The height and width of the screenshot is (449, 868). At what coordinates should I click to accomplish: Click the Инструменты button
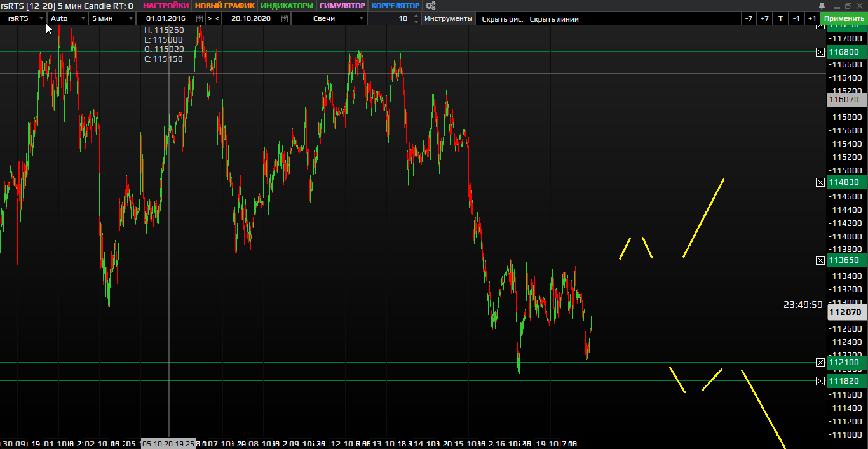(449, 18)
